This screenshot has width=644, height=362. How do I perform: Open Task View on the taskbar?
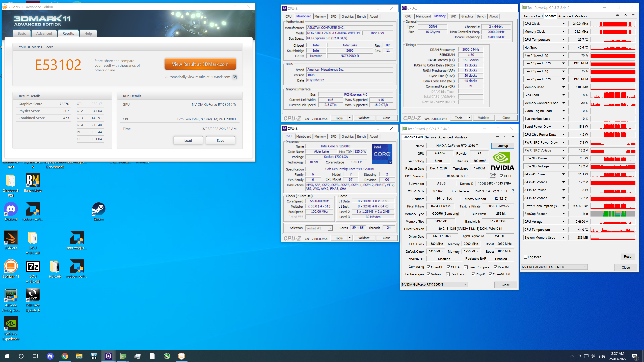coord(35,356)
